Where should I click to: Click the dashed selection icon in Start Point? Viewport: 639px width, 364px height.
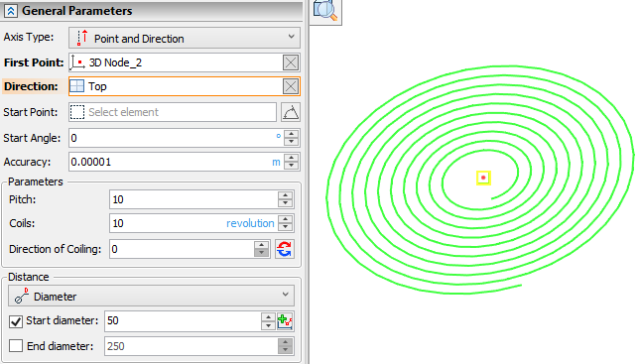point(77,112)
